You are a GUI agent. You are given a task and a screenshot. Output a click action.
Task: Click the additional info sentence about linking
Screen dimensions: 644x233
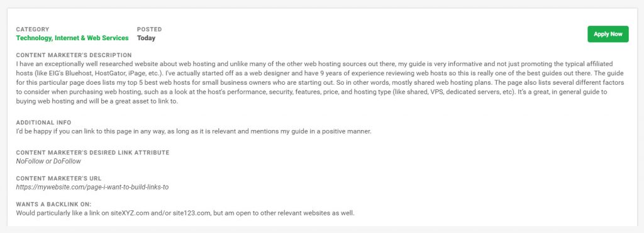pos(194,132)
